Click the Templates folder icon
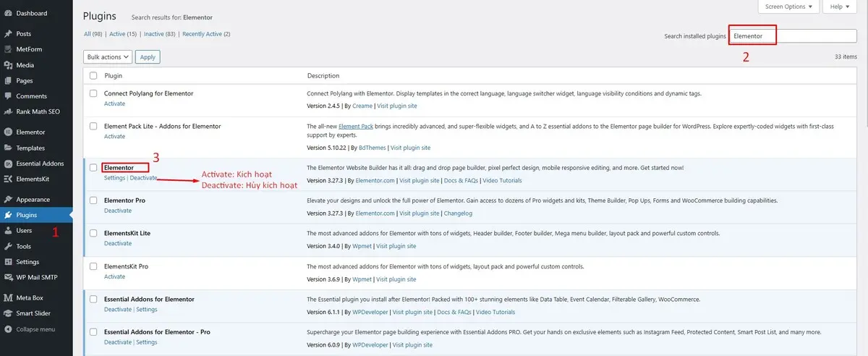868x356 pixels. click(x=8, y=148)
